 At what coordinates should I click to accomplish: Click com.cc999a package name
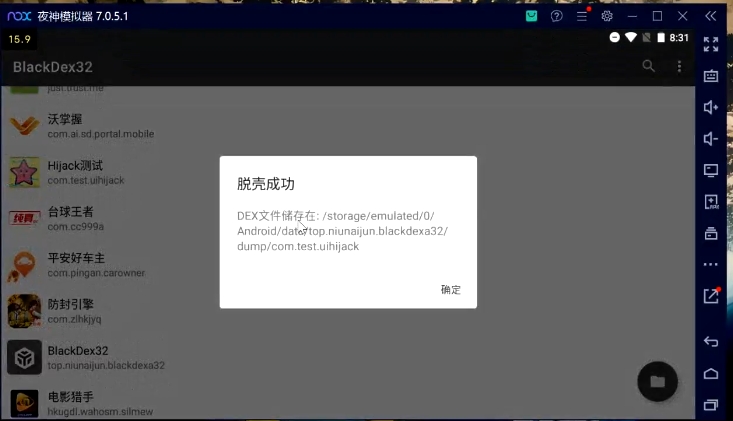[76, 227]
